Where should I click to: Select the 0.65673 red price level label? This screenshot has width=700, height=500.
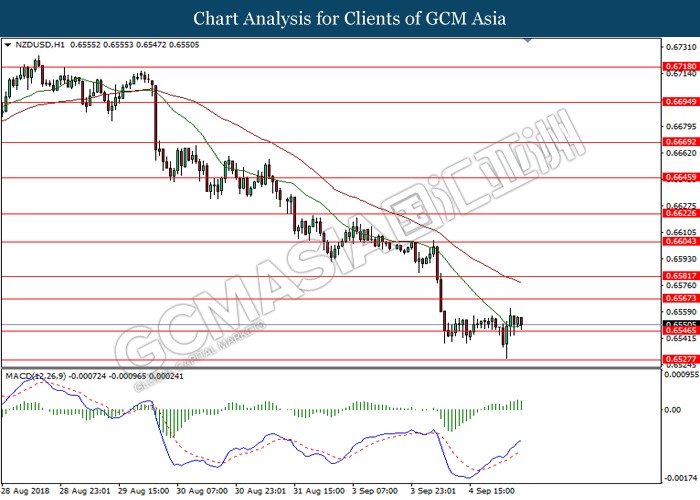click(680, 298)
